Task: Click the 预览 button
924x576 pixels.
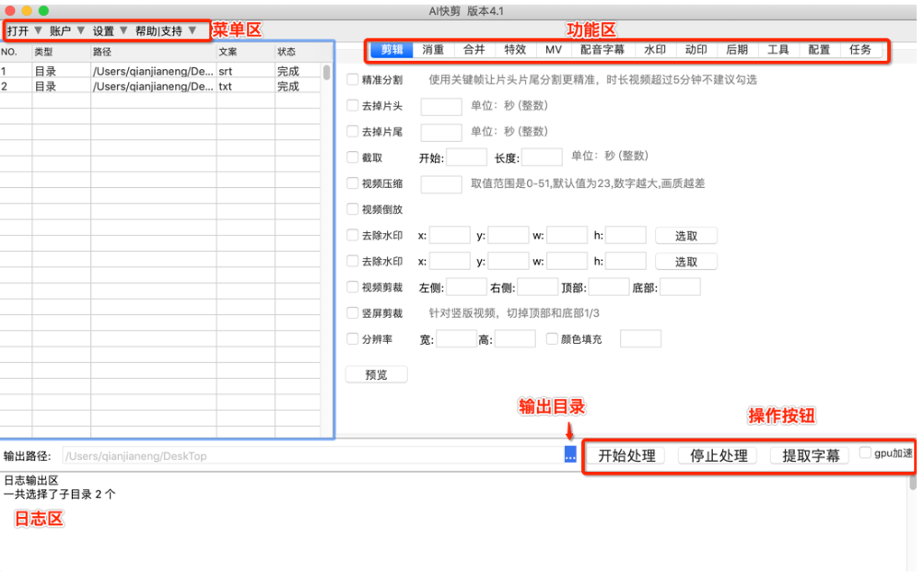Action: [376, 374]
